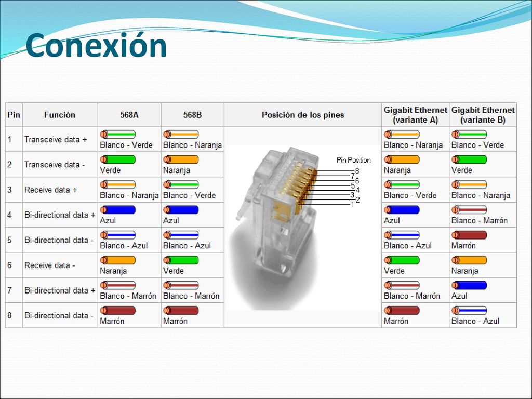Viewport: 532px width, 399px height.
Task: Click blue wire icon, variante A pin 4
Action: (402, 210)
